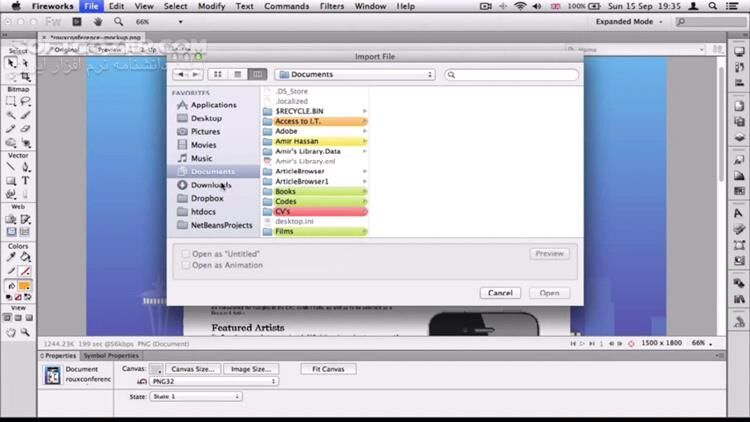Switch to the Symbol Properties tab
Screen dimensions: 750x422
(x=110, y=355)
